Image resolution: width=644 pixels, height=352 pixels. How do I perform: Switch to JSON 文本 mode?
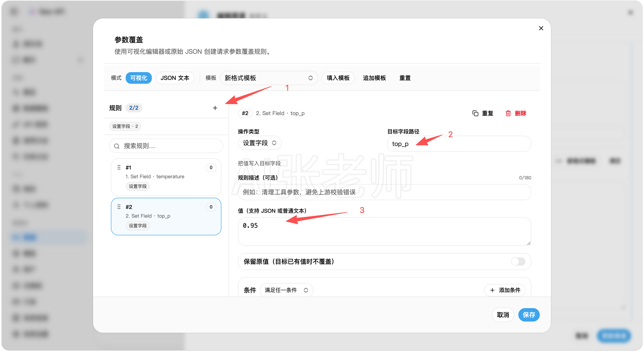[x=175, y=78]
